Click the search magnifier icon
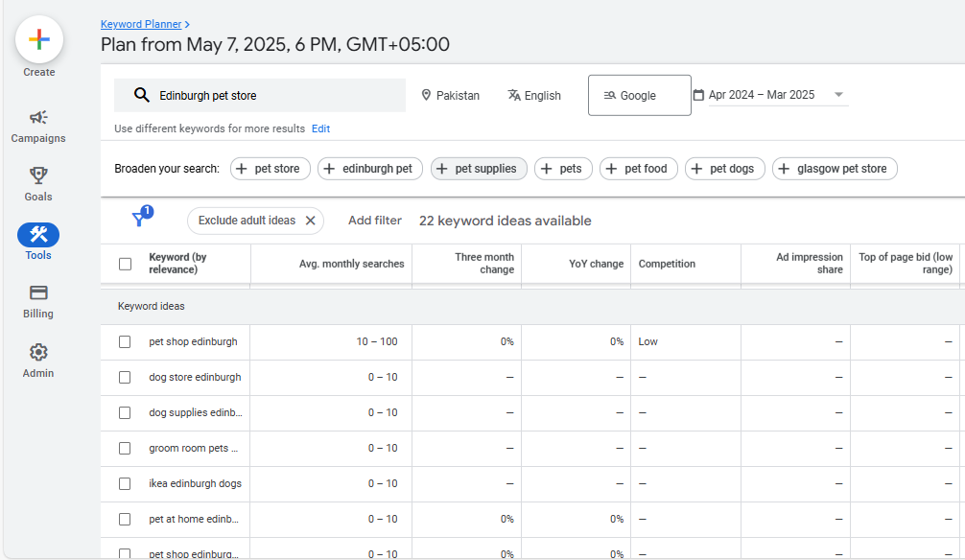This screenshot has width=965, height=560. click(142, 95)
